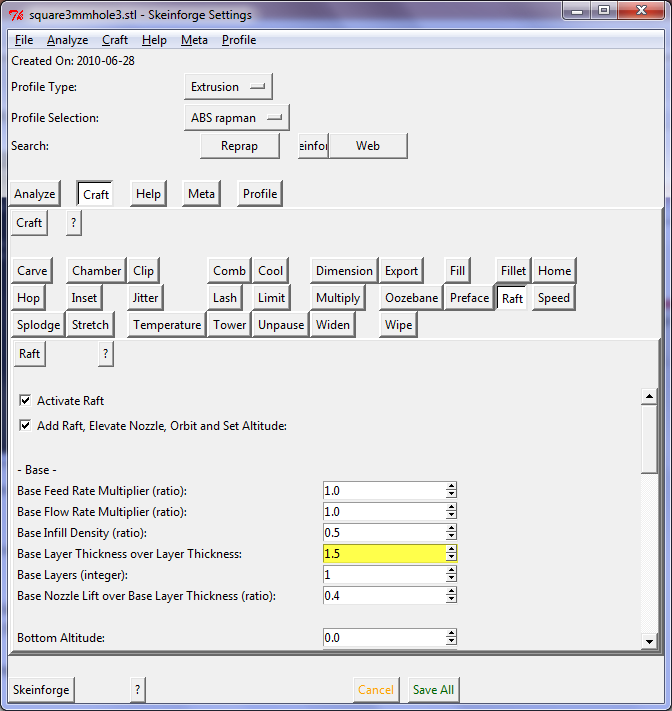672x711 pixels.
Task: Click the Base Layer Thickness input field
Action: coord(383,553)
